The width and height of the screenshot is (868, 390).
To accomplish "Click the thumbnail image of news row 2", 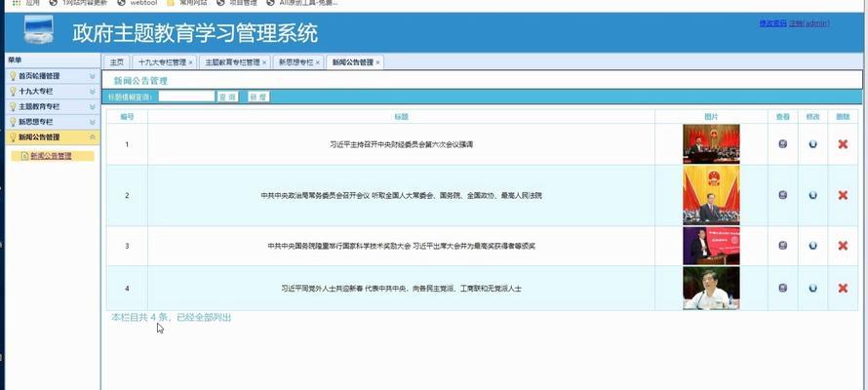I will 711,195.
